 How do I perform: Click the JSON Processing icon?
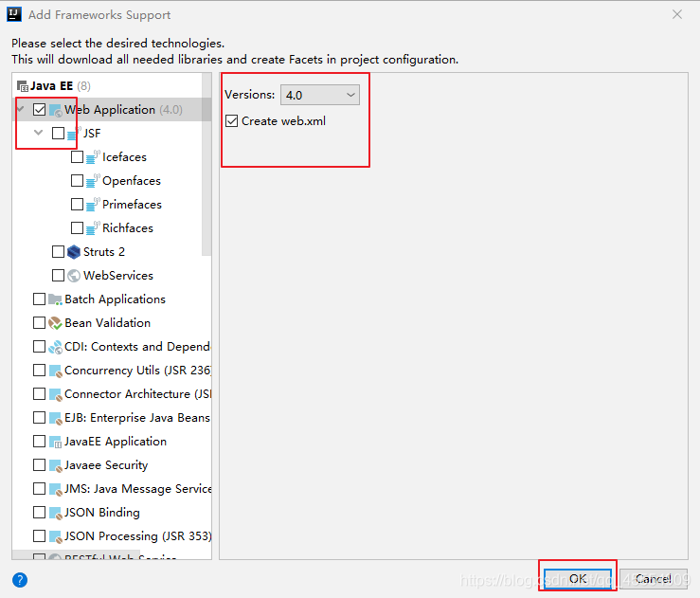tap(55, 536)
